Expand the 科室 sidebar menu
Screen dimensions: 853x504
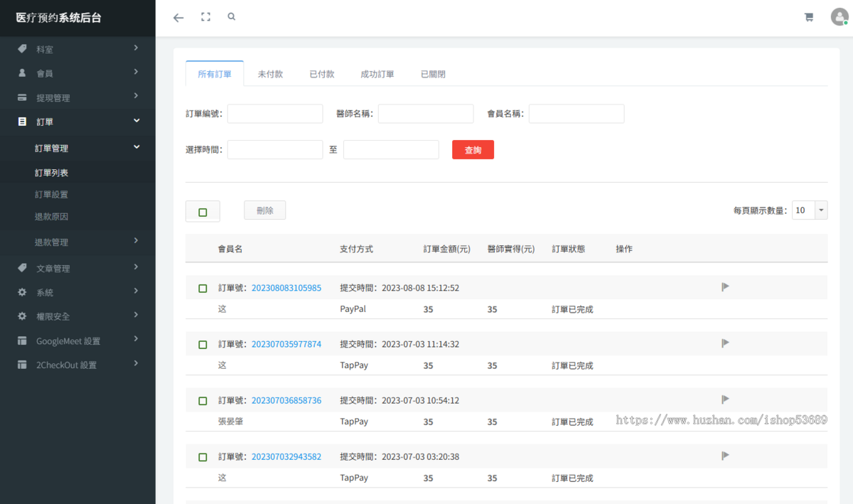[x=136, y=48]
